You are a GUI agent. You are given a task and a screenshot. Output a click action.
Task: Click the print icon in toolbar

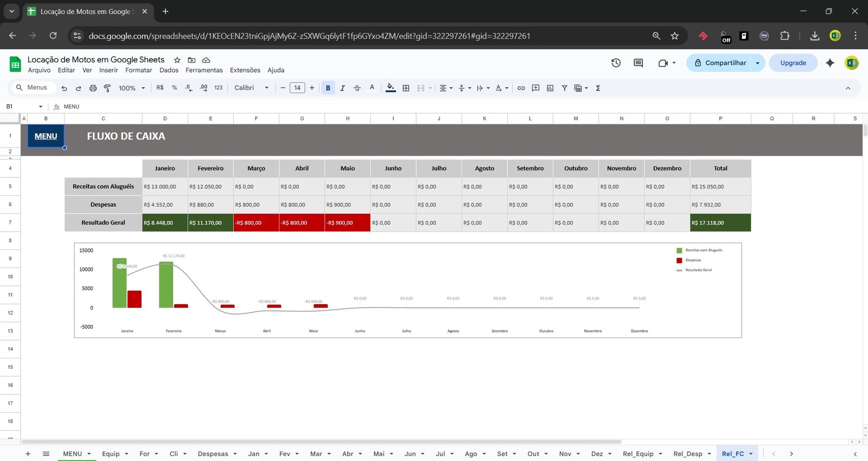point(93,88)
